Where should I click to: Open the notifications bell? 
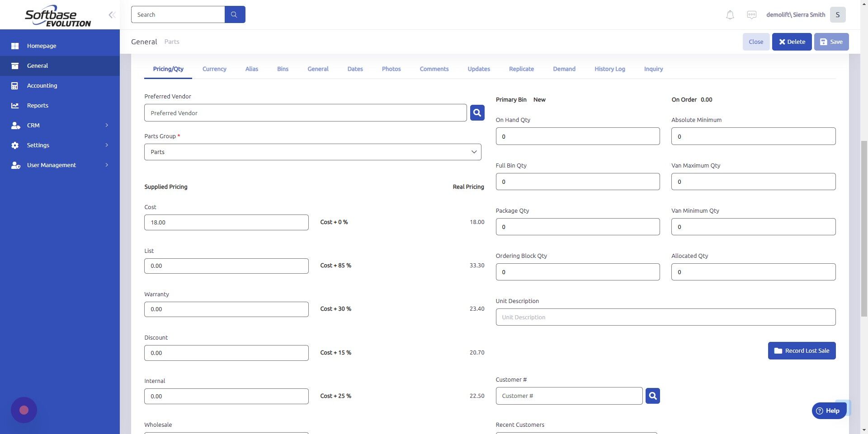[x=729, y=14]
